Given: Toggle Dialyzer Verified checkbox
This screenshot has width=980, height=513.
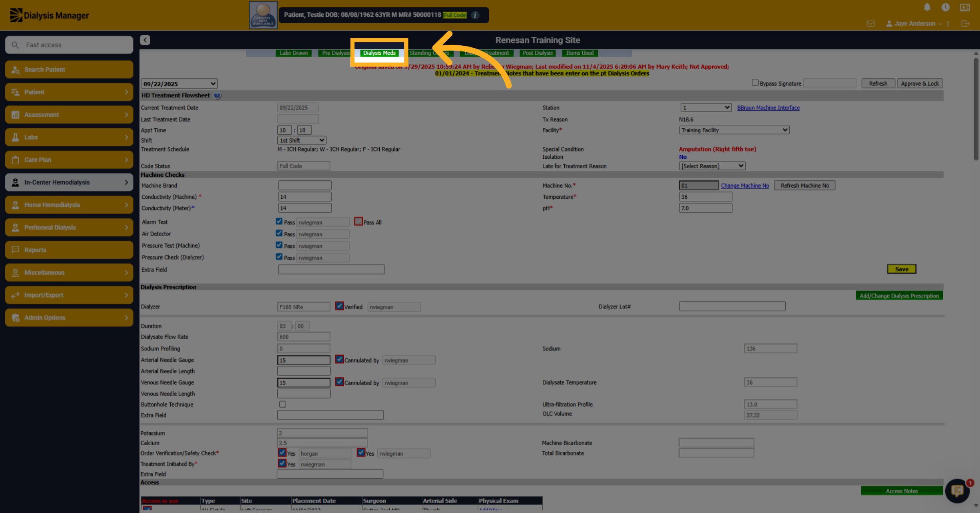Looking at the screenshot, I should (339, 306).
